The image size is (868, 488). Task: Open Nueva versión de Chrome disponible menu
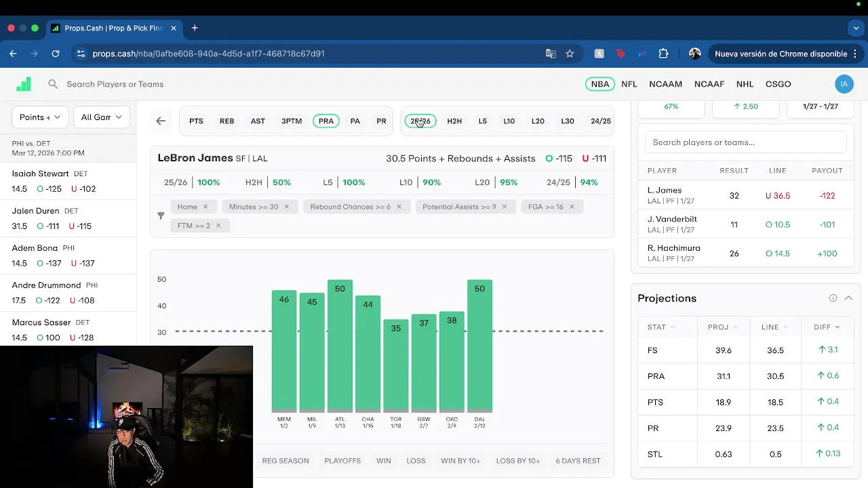click(x=786, y=54)
